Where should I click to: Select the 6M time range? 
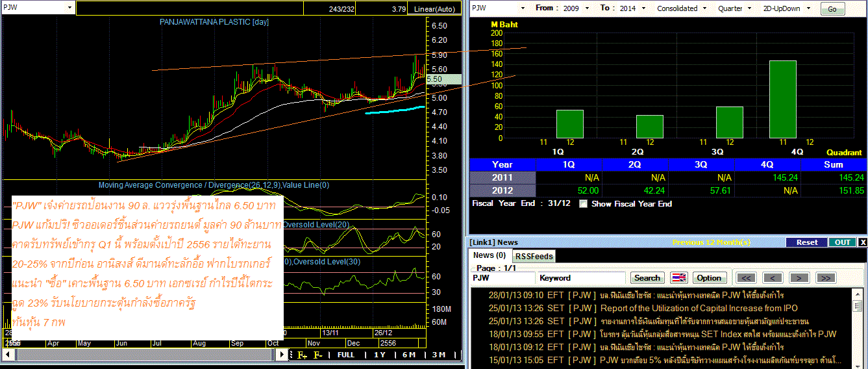tap(409, 355)
